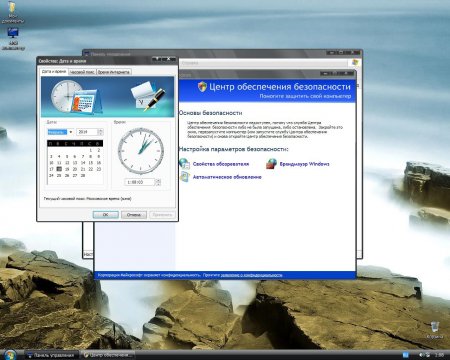Click the Автоматическое обновление link text
The image size is (450, 360).
coord(227,177)
